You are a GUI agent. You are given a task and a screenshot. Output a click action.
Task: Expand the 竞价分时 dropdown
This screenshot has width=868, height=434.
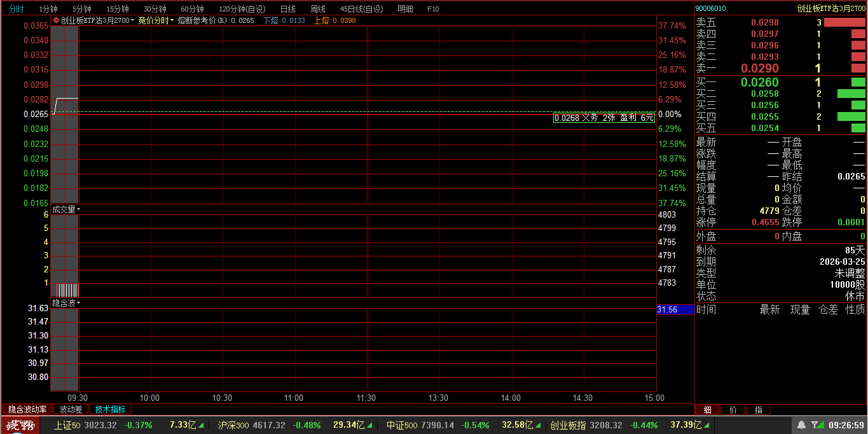156,21
